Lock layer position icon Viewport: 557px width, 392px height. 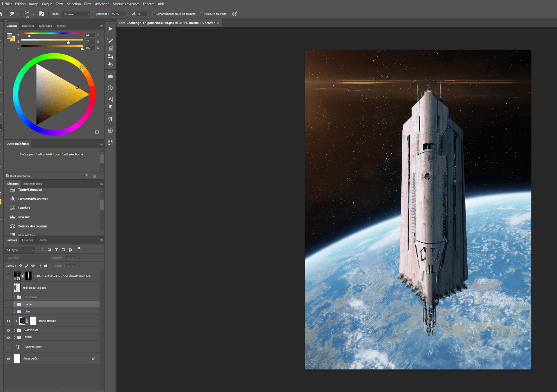pyautogui.click(x=33, y=265)
